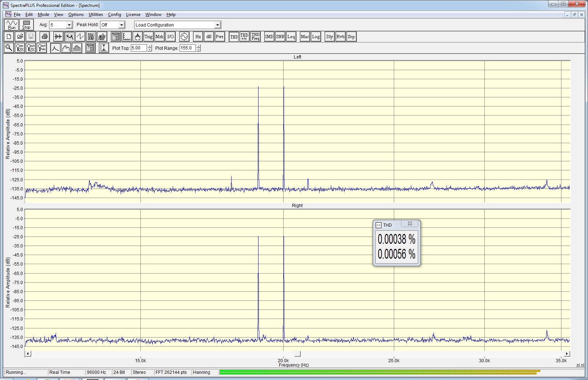588x380 pixels.
Task: Open the Options menu
Action: [76, 15]
